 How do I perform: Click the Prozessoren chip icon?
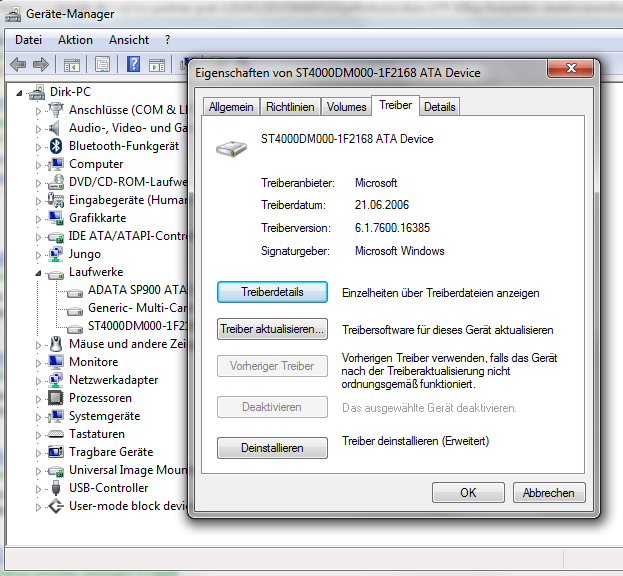pyautogui.click(x=56, y=398)
